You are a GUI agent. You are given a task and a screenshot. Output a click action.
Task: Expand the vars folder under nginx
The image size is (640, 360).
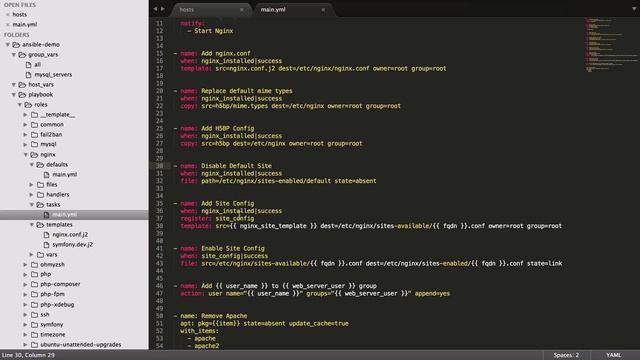32,254
